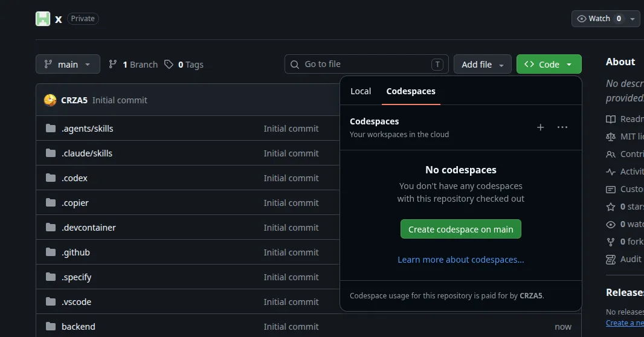
Task: Click the book icon beside Readme
Action: tap(611, 119)
